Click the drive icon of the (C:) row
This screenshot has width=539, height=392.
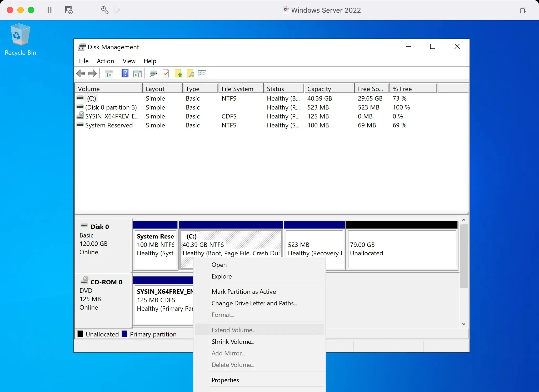pyautogui.click(x=80, y=98)
